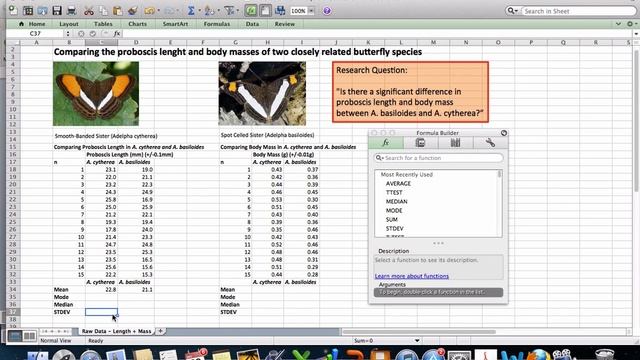Screen dimensions: 640x360
Task: Switch to Compatibility Report wrench tab
Action: point(490,142)
